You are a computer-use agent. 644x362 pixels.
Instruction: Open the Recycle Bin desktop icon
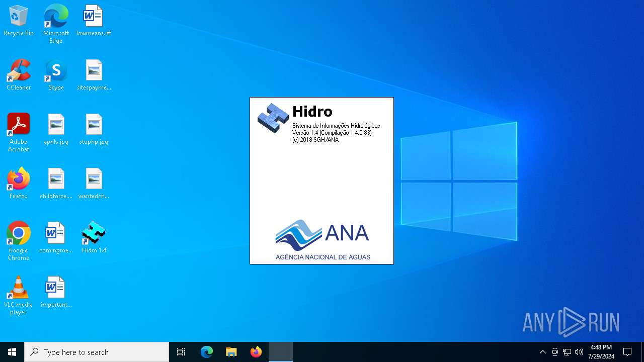(x=19, y=21)
